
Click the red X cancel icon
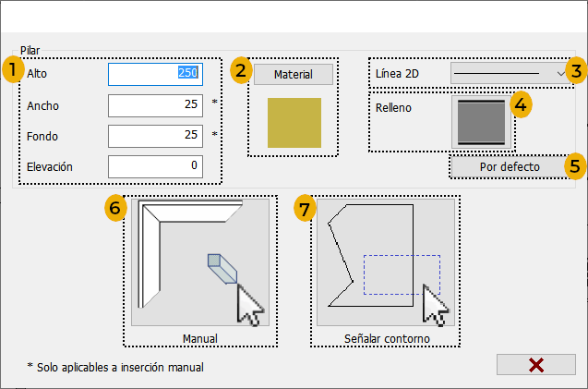[x=536, y=365]
